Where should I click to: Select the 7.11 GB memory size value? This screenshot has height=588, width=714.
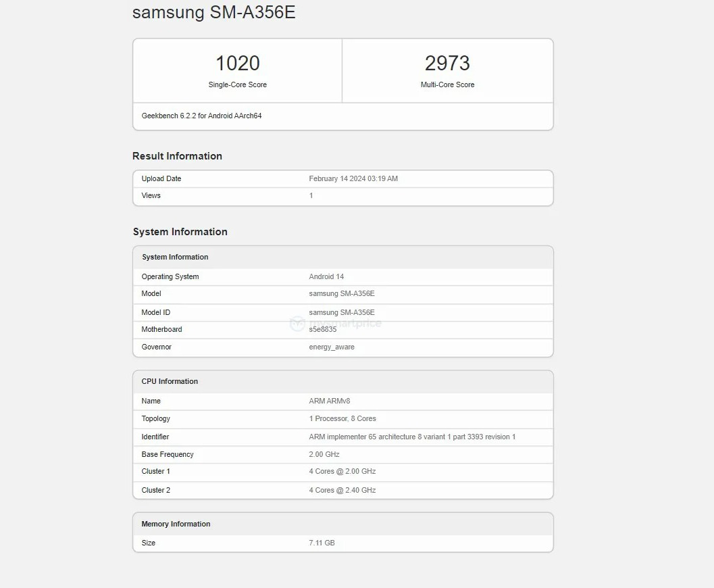coord(322,543)
